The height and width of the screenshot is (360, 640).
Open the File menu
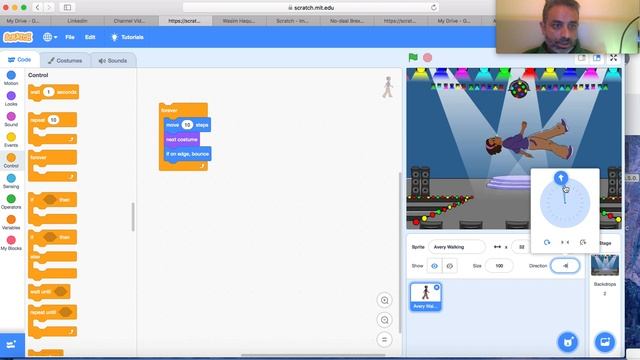click(70, 37)
